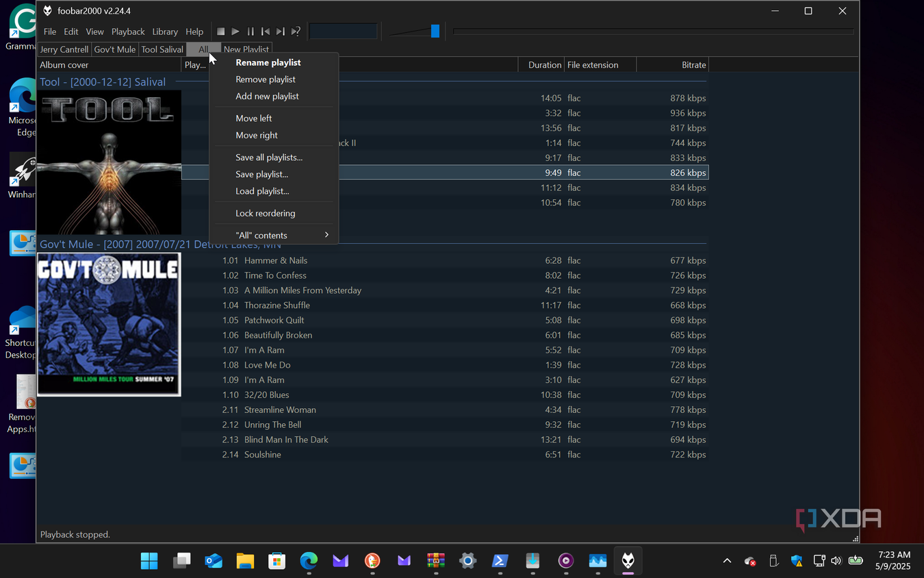Image resolution: width=924 pixels, height=578 pixels.
Task: Open the network icon in the system tray
Action: click(x=819, y=561)
